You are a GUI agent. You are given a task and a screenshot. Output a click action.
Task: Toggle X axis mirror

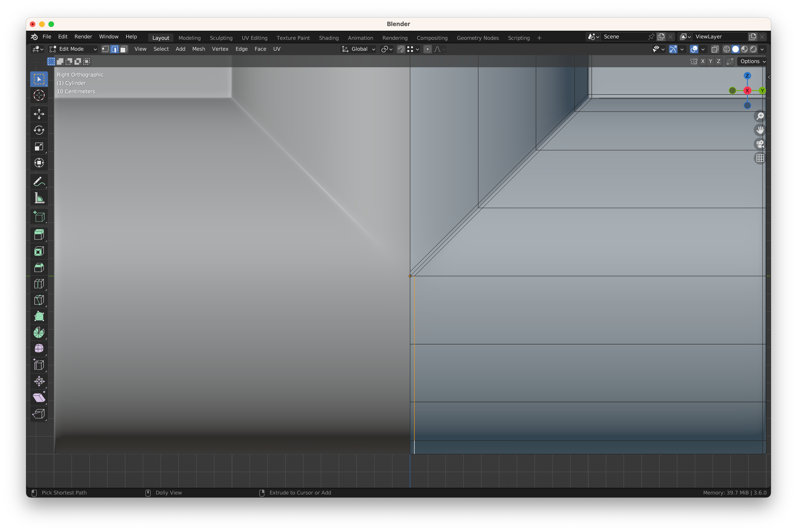[x=703, y=61]
